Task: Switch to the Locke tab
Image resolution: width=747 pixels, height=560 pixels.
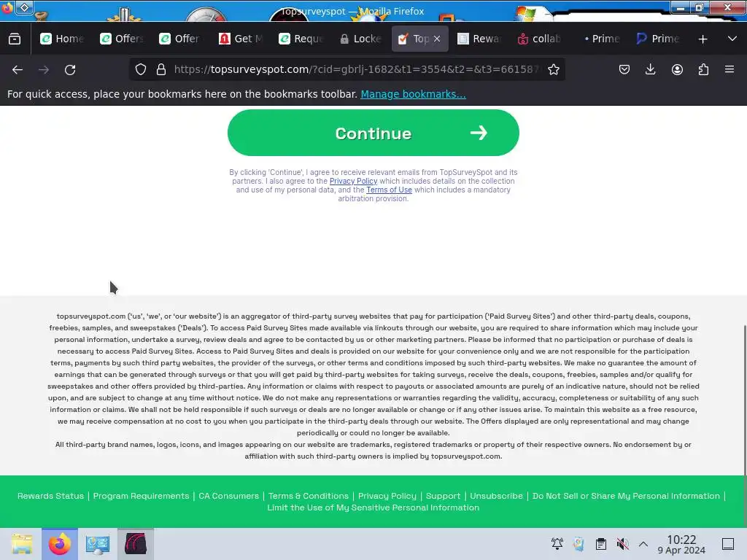Action: tap(360, 39)
